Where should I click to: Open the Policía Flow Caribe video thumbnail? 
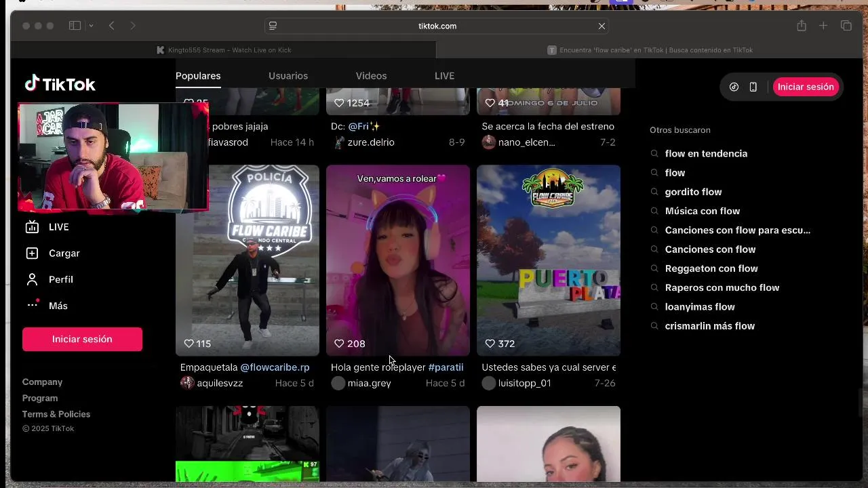(x=248, y=260)
